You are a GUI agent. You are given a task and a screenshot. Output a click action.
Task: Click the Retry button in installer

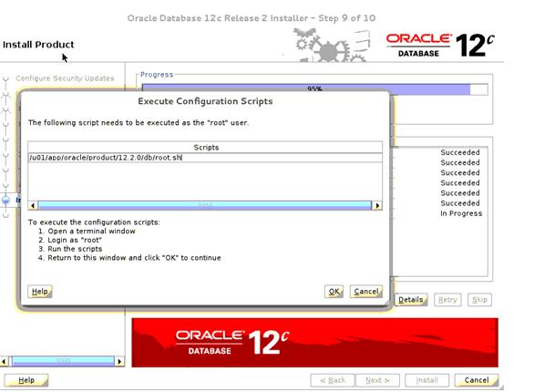(x=447, y=300)
